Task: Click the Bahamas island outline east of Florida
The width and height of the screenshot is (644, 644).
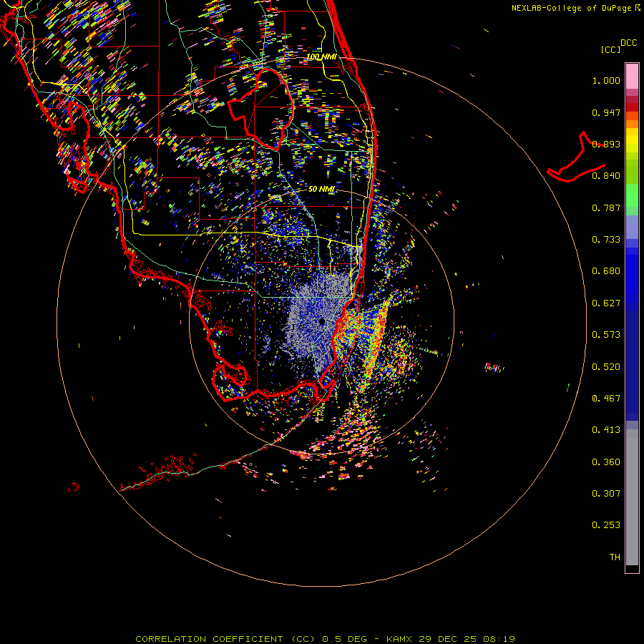Action: click(576, 157)
